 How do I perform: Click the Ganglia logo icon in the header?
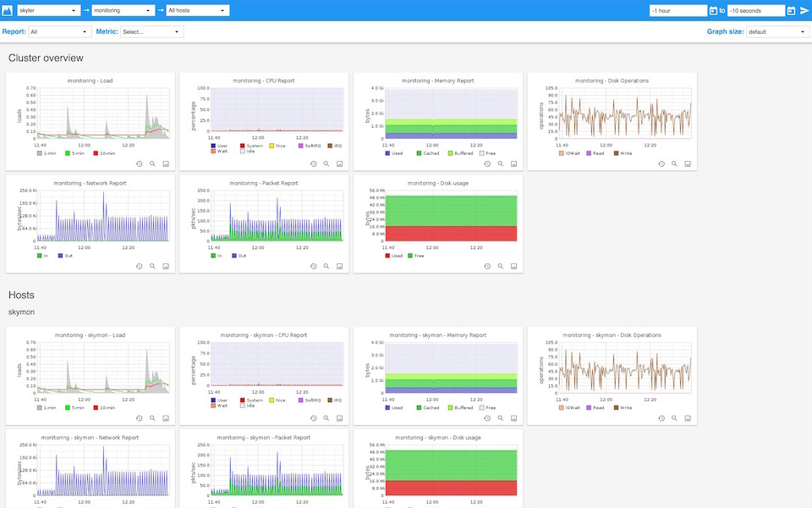(x=8, y=10)
